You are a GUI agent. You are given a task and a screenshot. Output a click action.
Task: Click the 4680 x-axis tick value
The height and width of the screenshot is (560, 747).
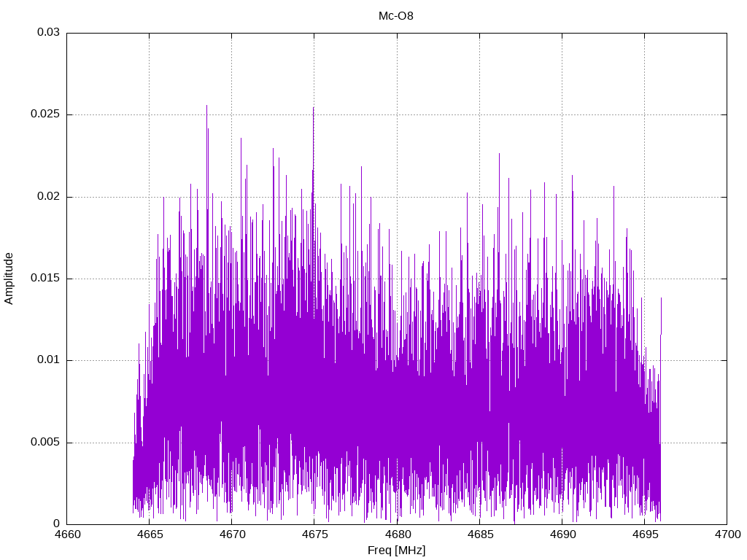[398, 534]
